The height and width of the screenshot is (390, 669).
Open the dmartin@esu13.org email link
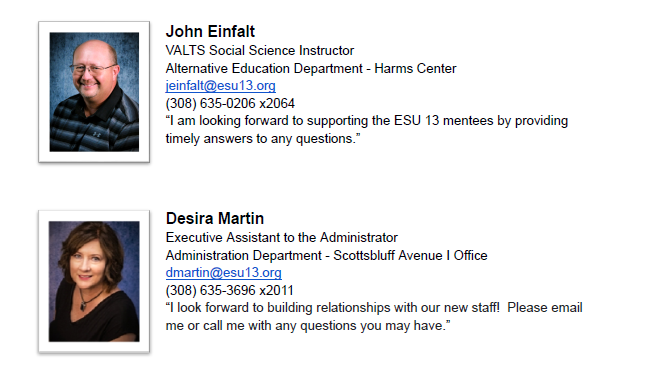(224, 273)
